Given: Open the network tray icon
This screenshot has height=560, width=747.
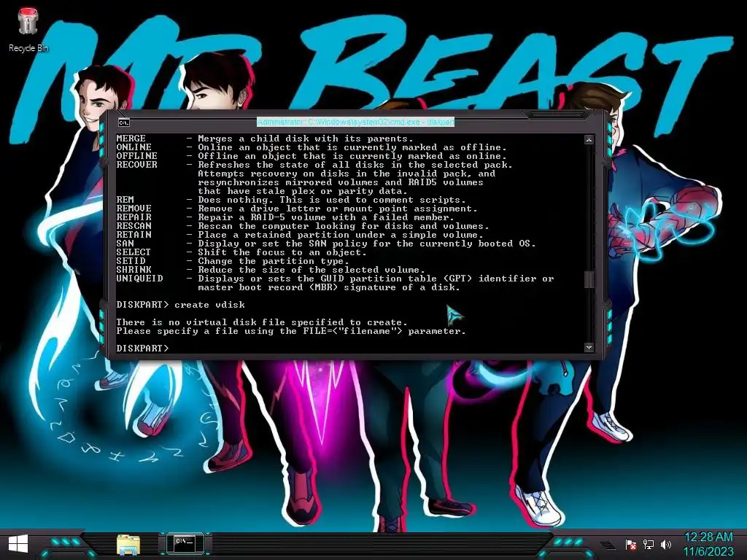Looking at the screenshot, I should (649, 544).
